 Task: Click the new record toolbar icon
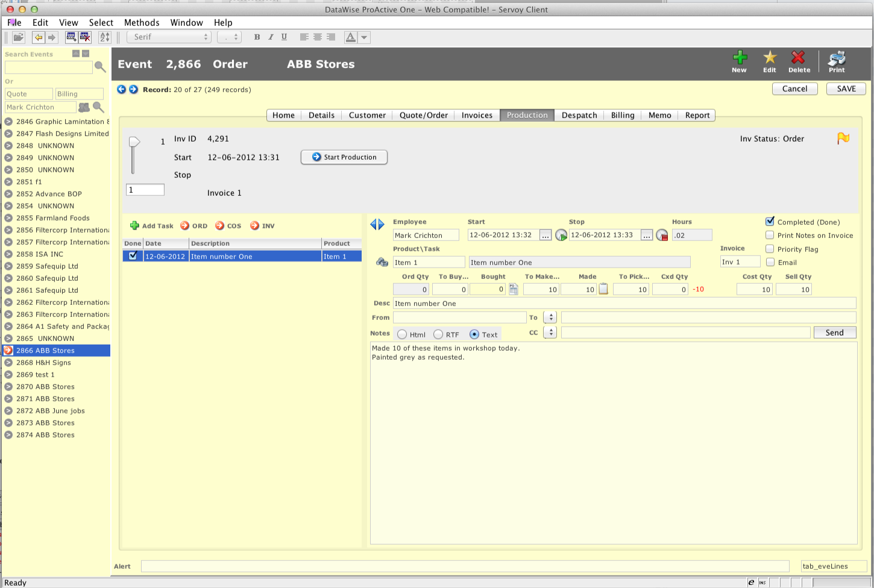[71, 37]
